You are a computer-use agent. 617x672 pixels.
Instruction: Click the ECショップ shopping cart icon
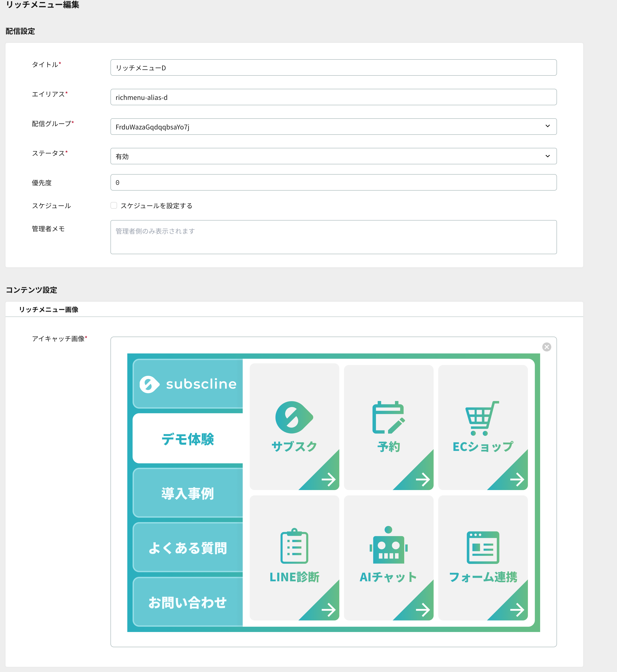tap(483, 418)
